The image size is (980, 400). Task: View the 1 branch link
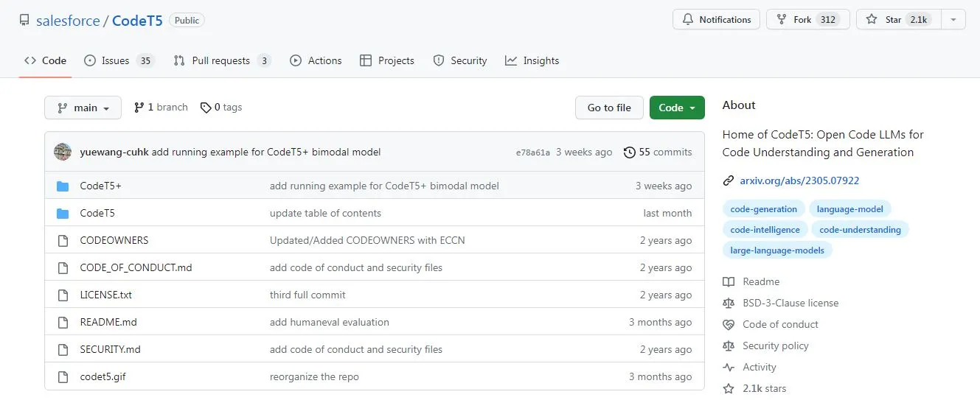[161, 108]
